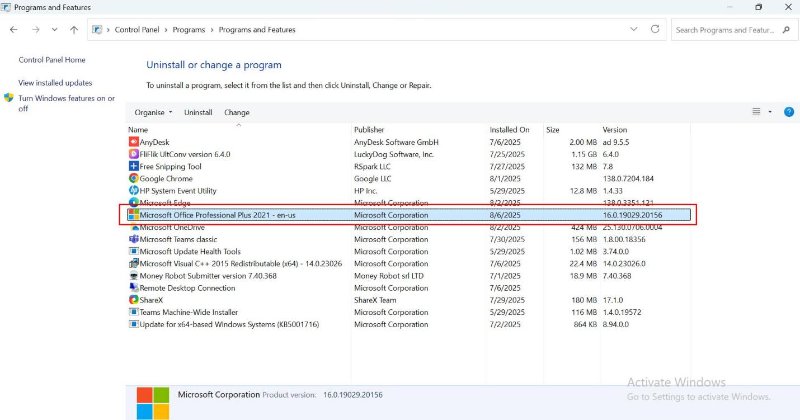The image size is (800, 420).
Task: Select ShareX Team publisher cell
Action: (375, 300)
